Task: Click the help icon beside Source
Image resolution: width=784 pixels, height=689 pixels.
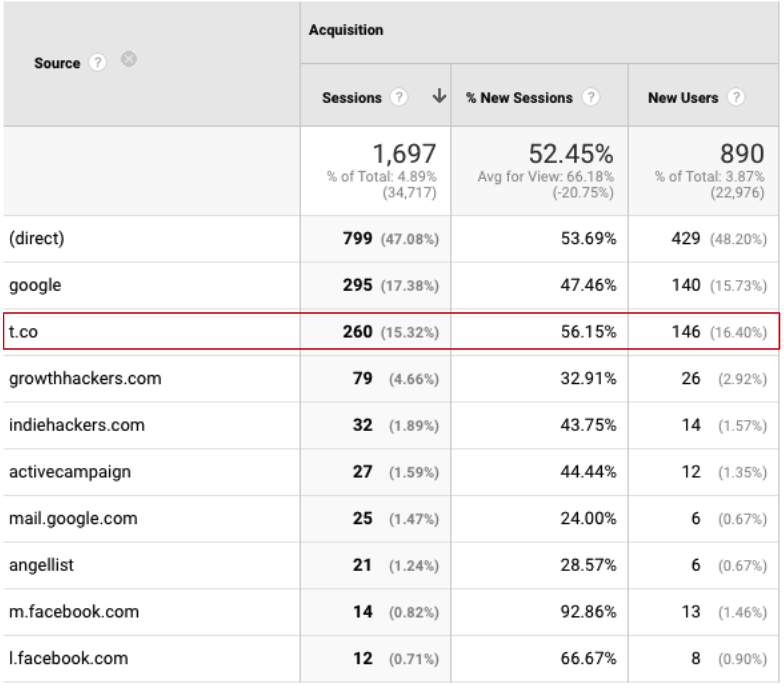Action: click(97, 62)
